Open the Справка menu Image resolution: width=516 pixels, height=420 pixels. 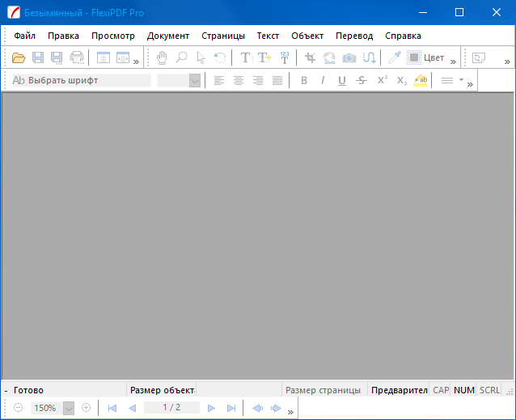pos(403,36)
